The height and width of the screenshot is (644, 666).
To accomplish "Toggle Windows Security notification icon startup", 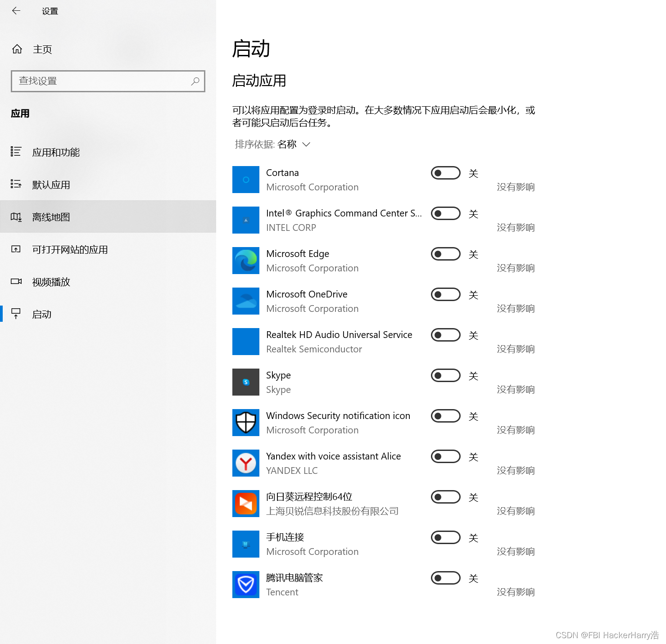I will 446,416.
